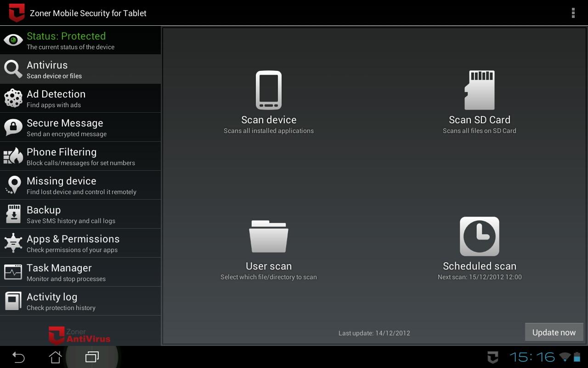Click the Missing device location pin icon
The image size is (588, 368).
(13, 185)
